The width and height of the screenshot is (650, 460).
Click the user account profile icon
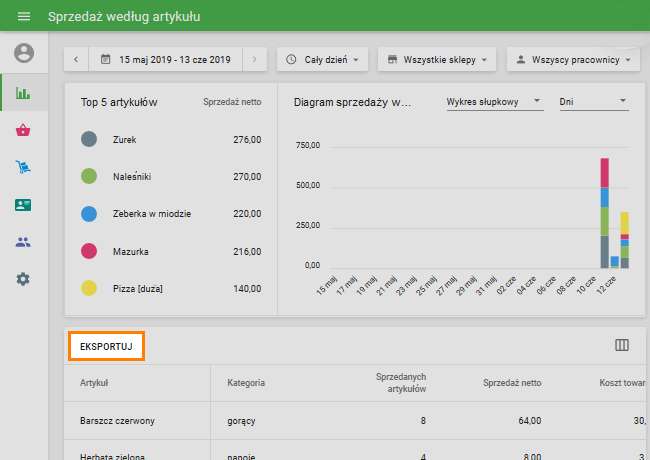23,53
